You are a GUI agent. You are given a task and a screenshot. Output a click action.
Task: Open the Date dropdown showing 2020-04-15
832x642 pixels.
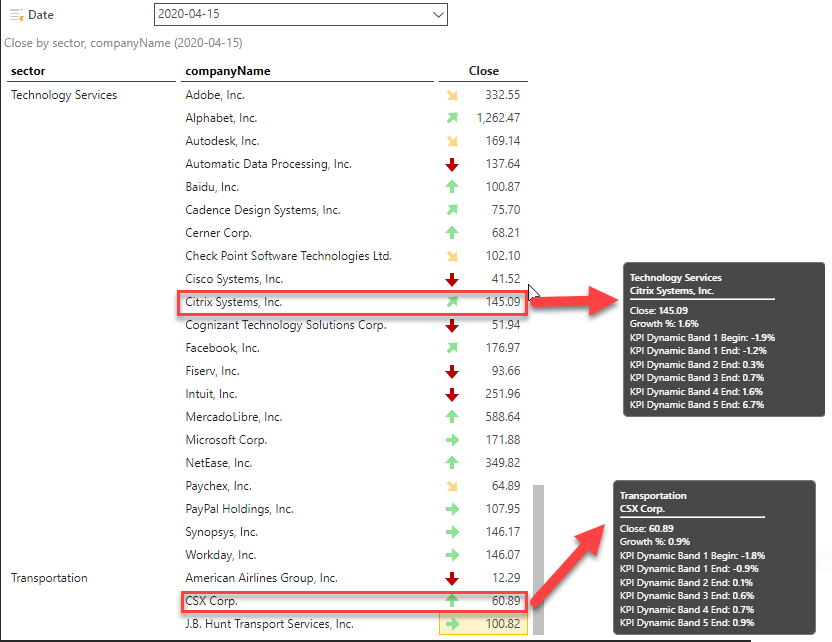point(300,14)
